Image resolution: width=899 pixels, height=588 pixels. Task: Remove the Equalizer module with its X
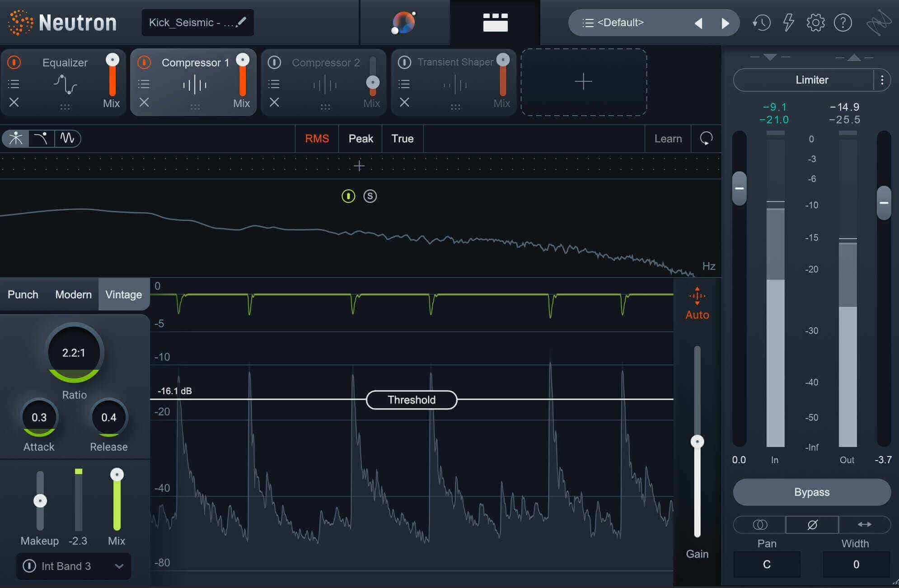[14, 103]
